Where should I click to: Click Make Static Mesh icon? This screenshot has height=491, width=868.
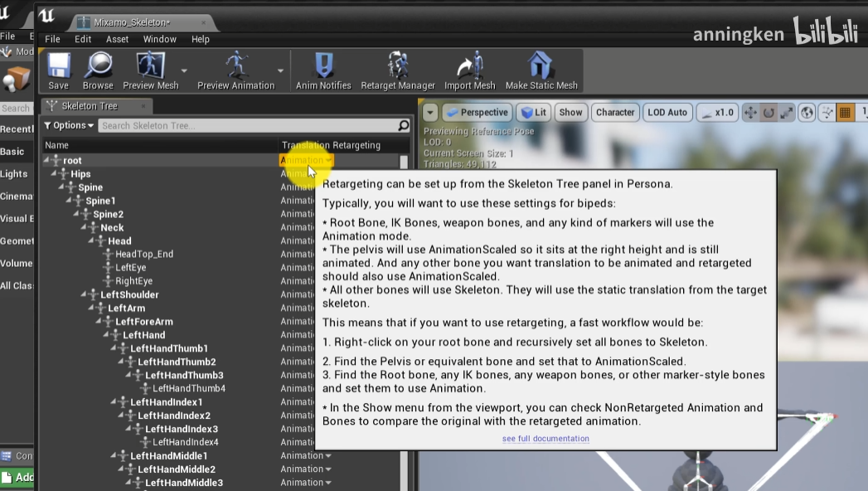pyautogui.click(x=541, y=70)
